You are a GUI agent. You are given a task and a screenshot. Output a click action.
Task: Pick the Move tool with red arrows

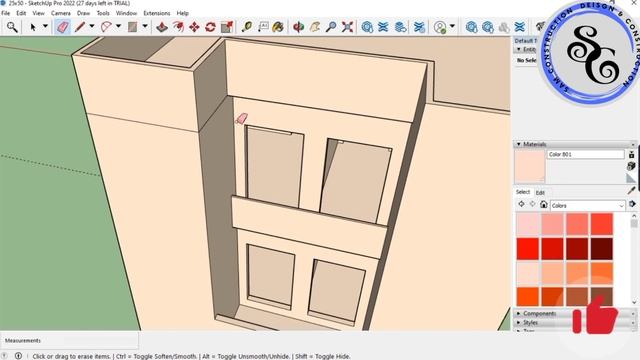click(x=194, y=27)
